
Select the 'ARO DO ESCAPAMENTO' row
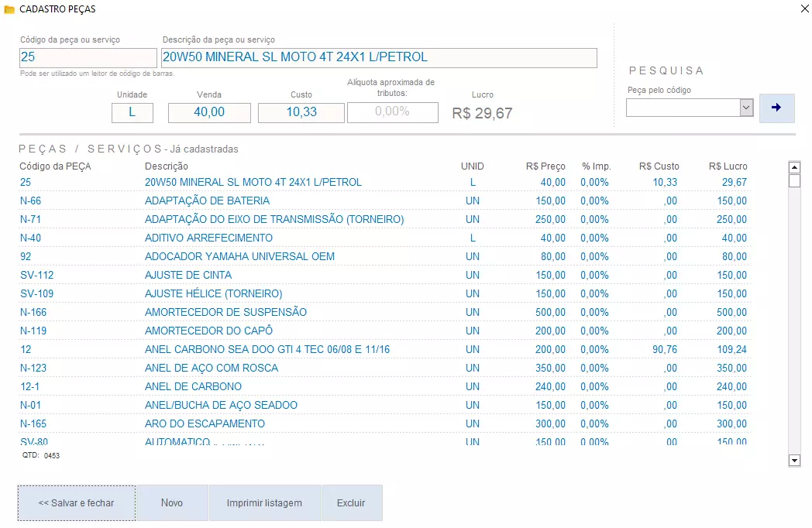coord(384,424)
